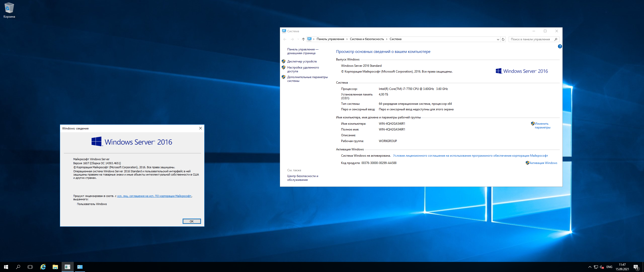Viewport: 644px width, 272px height.
Task: Click the shield icon beside 'Диспетчер устройств'
Action: pos(284,61)
